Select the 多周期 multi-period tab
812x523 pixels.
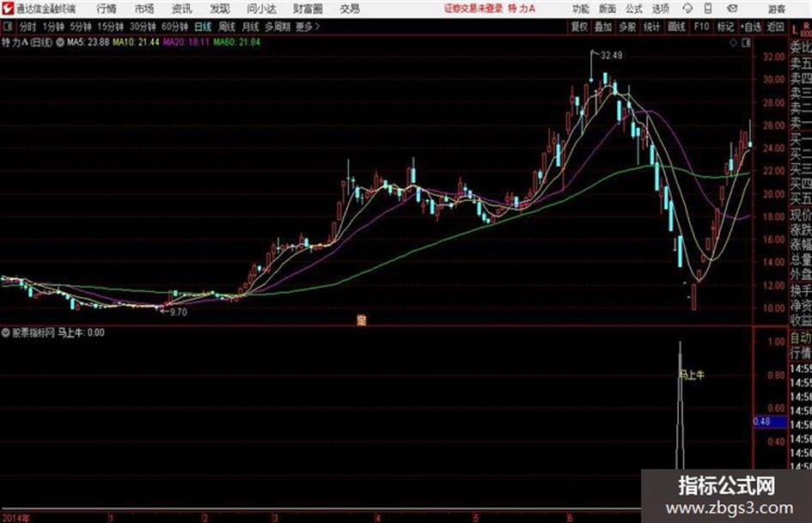(x=278, y=27)
